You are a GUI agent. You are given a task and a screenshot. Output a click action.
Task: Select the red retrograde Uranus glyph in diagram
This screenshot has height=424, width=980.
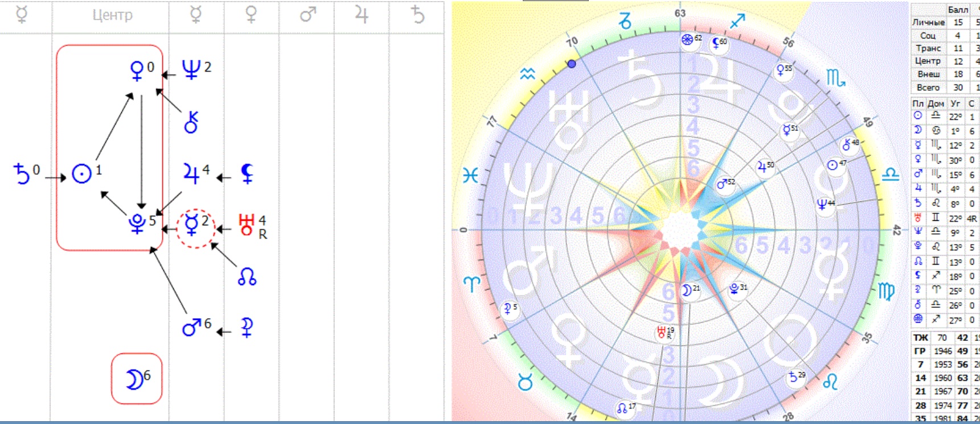pyautogui.click(x=246, y=225)
